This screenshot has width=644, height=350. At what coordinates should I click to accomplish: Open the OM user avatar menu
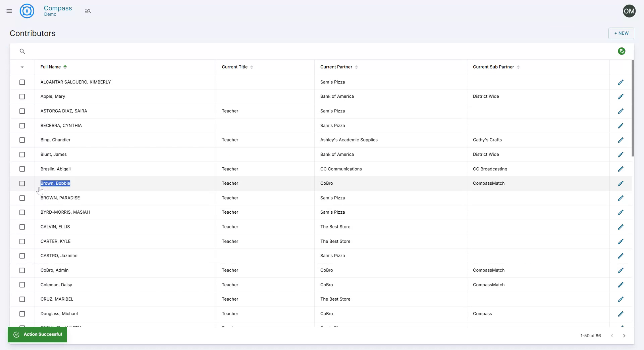pos(629,11)
